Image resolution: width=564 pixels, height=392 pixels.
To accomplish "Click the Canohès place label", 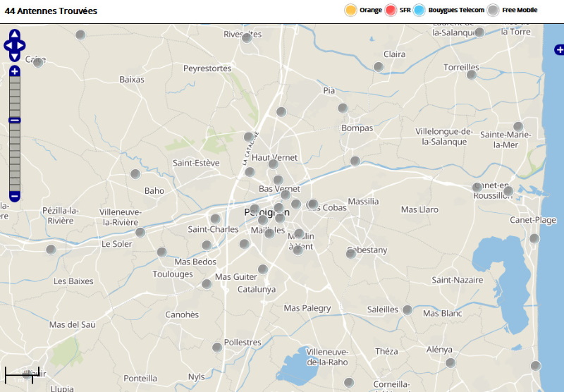I will [x=182, y=314].
